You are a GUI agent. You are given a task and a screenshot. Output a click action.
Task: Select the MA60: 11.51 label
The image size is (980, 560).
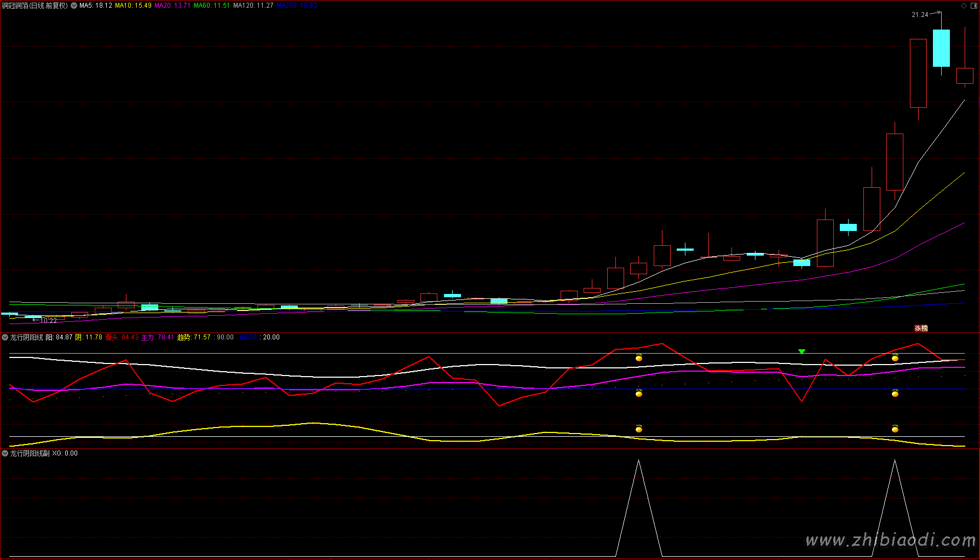[x=212, y=5]
